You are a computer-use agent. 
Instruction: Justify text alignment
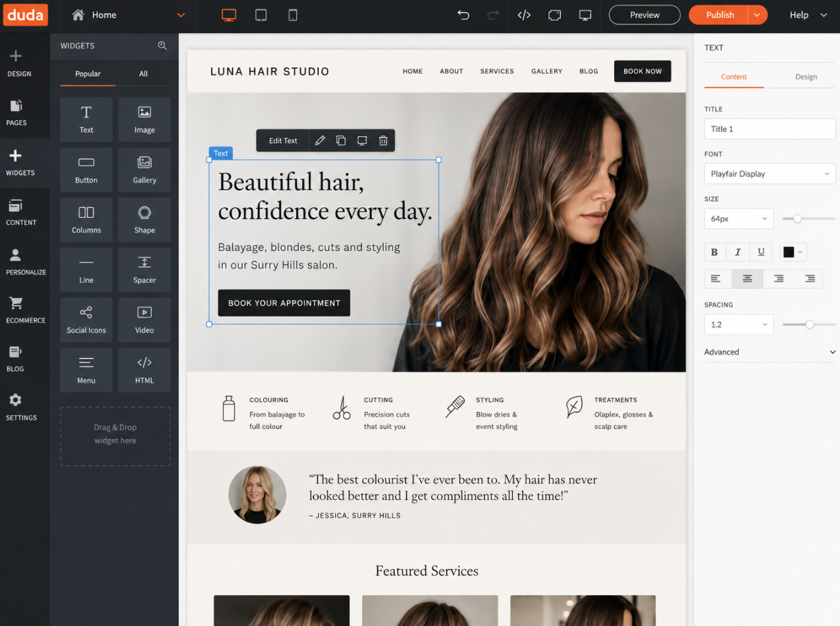coord(810,278)
